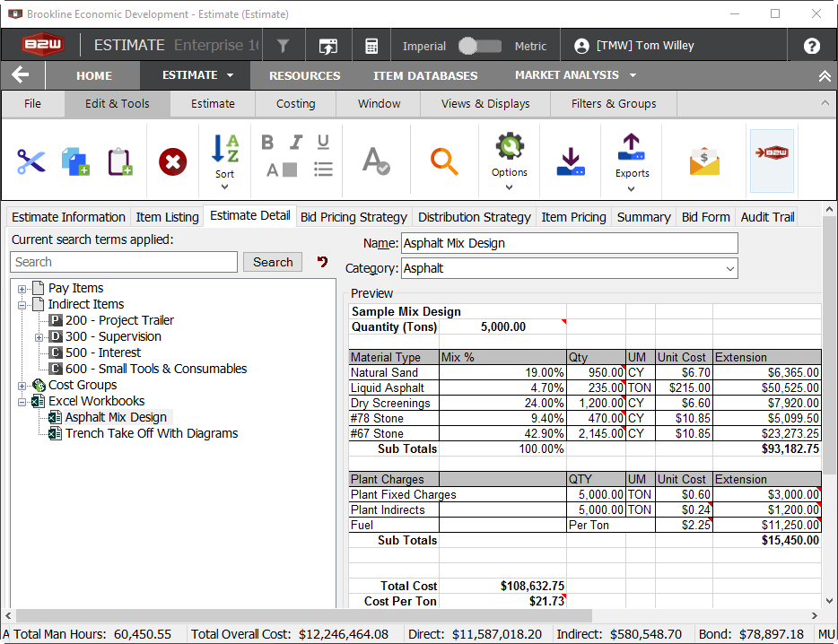Open the calculator icon
Image resolution: width=838 pixels, height=644 pixels.
click(371, 46)
